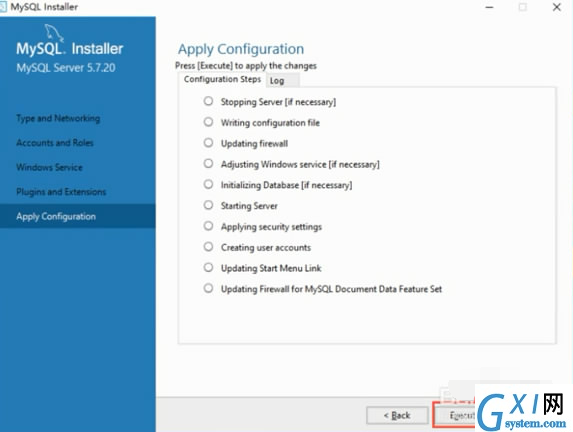Image resolution: width=573 pixels, height=432 pixels.
Task: Click the 'Updating Start Menu Link' text
Action: click(x=271, y=269)
